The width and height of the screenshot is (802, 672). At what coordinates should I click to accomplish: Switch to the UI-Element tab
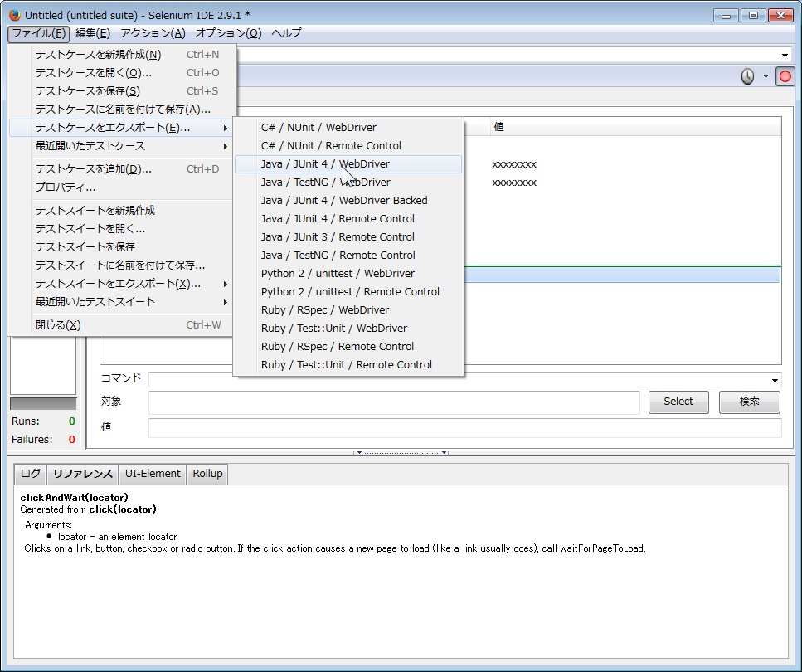point(152,474)
